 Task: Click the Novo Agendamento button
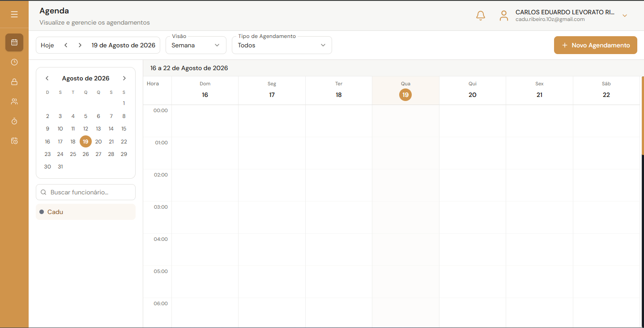(x=596, y=45)
